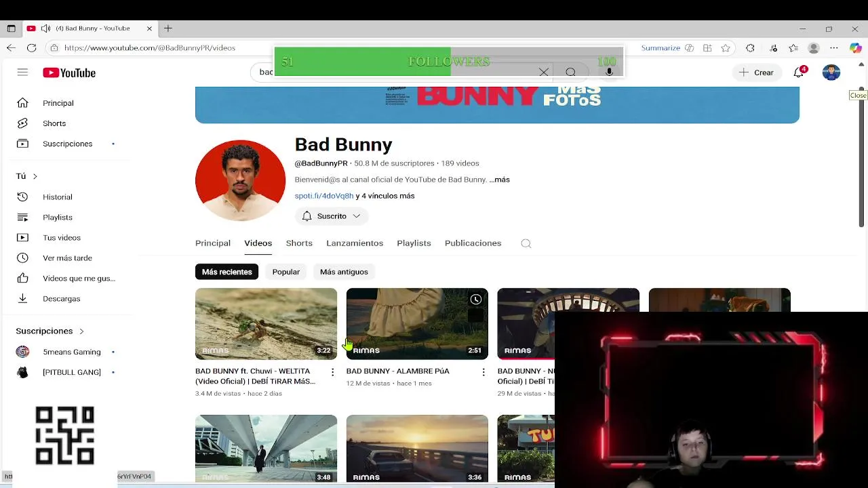Go to the YouTube logo home
Image resolution: width=868 pixels, height=488 pixels.
[69, 73]
